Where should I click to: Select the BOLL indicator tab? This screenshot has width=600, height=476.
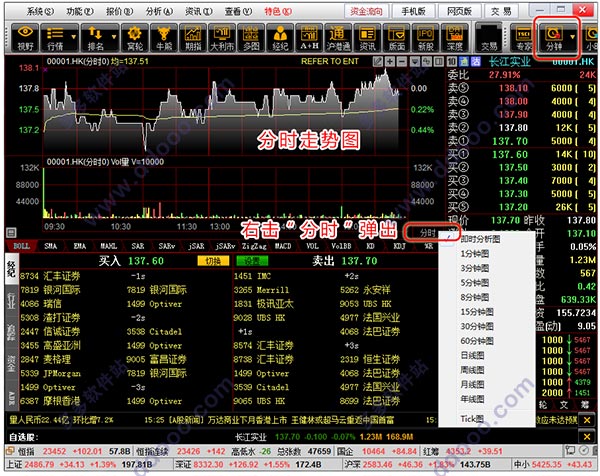point(21,246)
